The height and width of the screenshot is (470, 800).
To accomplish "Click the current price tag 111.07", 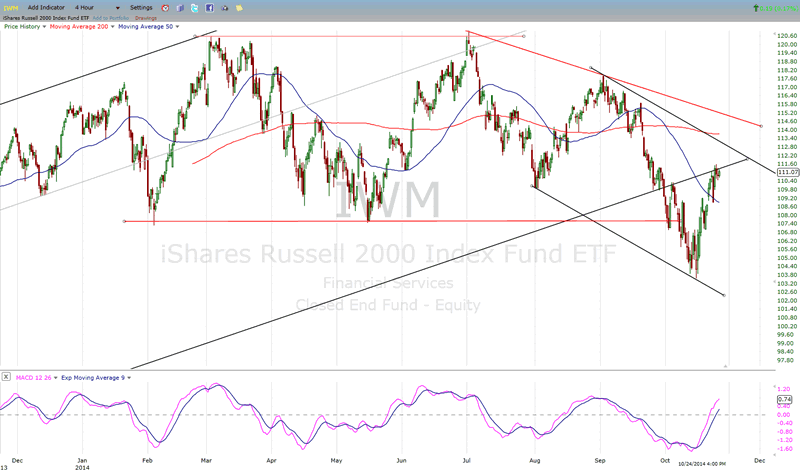I will tap(787, 172).
